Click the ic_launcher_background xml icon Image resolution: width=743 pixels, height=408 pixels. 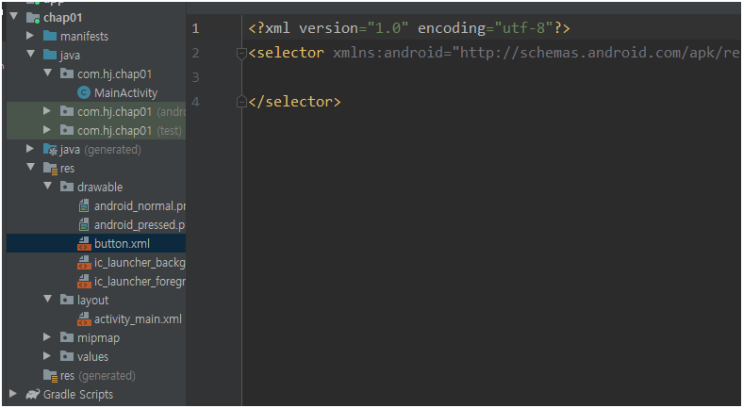coord(84,263)
